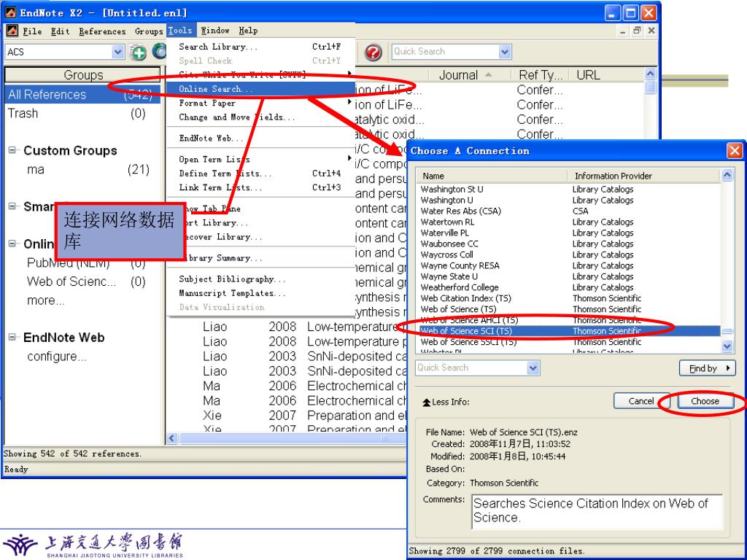Click left arrow of horizontal reference scrollbar

click(x=172, y=438)
